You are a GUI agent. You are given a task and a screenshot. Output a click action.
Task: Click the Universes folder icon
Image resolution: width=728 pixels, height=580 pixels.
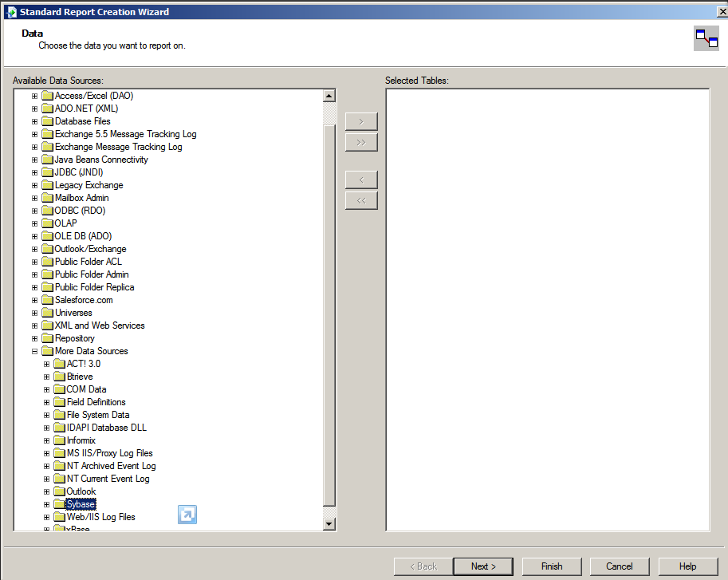[47, 313]
